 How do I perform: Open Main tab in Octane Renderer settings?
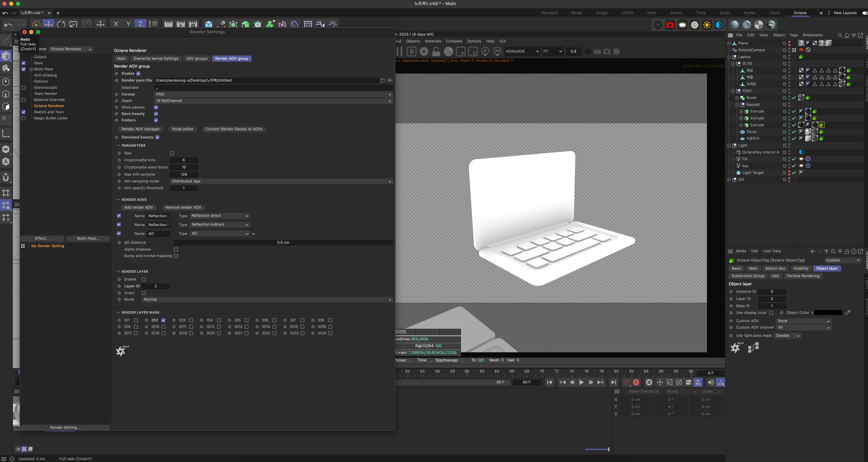point(121,59)
